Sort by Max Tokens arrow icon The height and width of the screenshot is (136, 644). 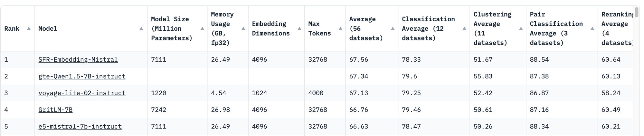point(340,28)
